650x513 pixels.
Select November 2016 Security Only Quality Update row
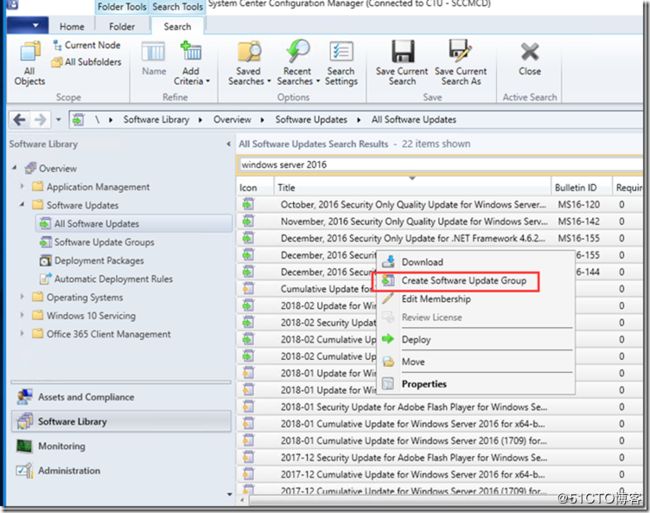(x=439, y=222)
